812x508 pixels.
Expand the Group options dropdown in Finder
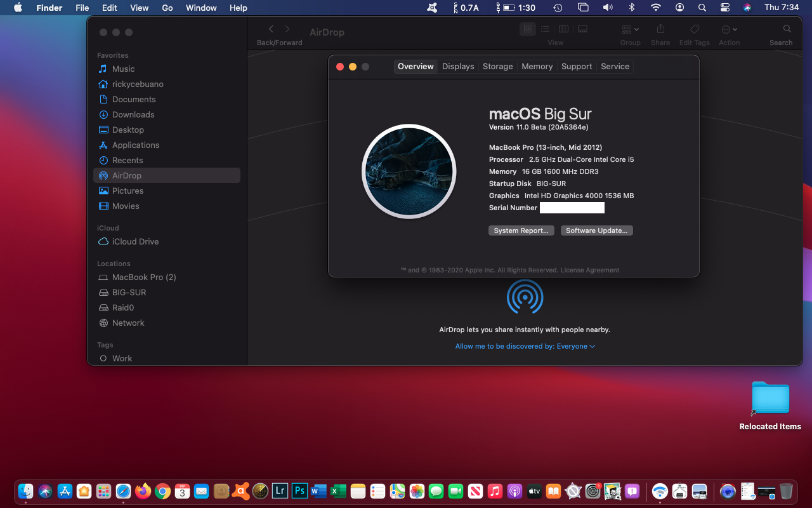(x=631, y=29)
